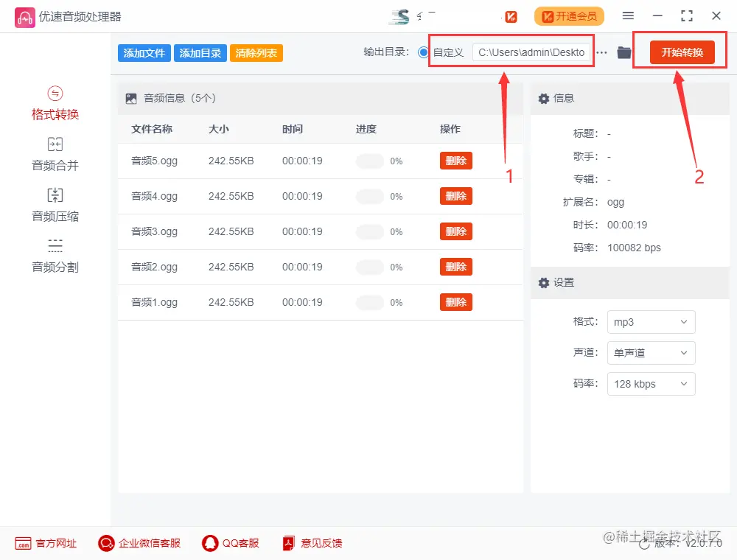Click the 官方网址 link text
Screen dimensions: 737x560
[56, 543]
